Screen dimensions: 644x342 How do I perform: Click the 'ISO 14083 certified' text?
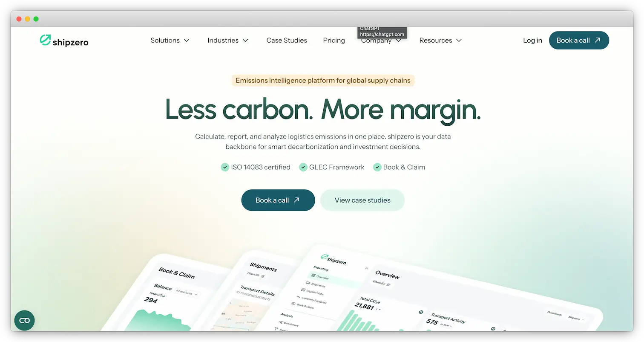coord(261,167)
